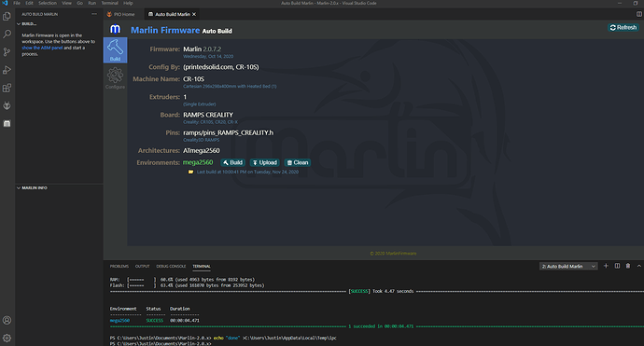Click the Marlin Firmware heading

[165, 30]
